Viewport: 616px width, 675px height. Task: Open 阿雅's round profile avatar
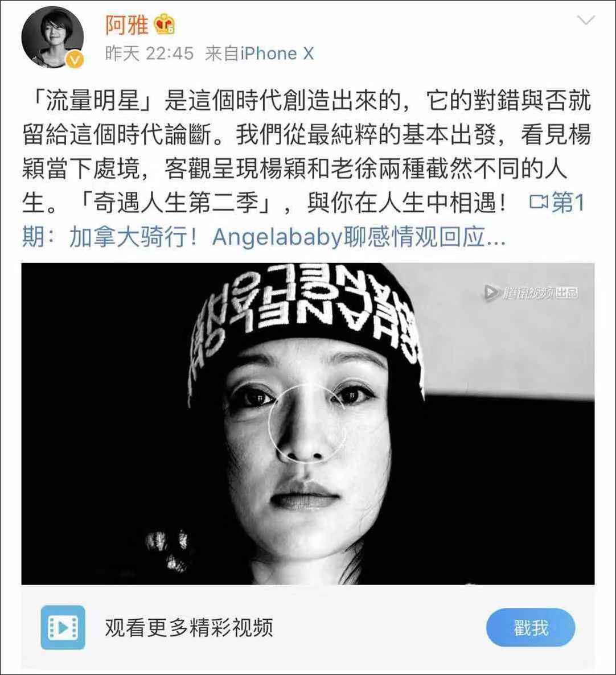coord(52,38)
